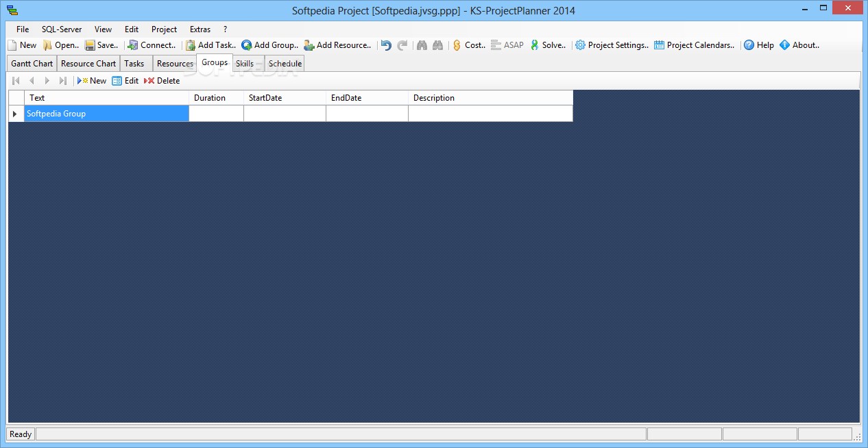Delete the selected group record
Screen dimensions: 868x448
coord(162,81)
